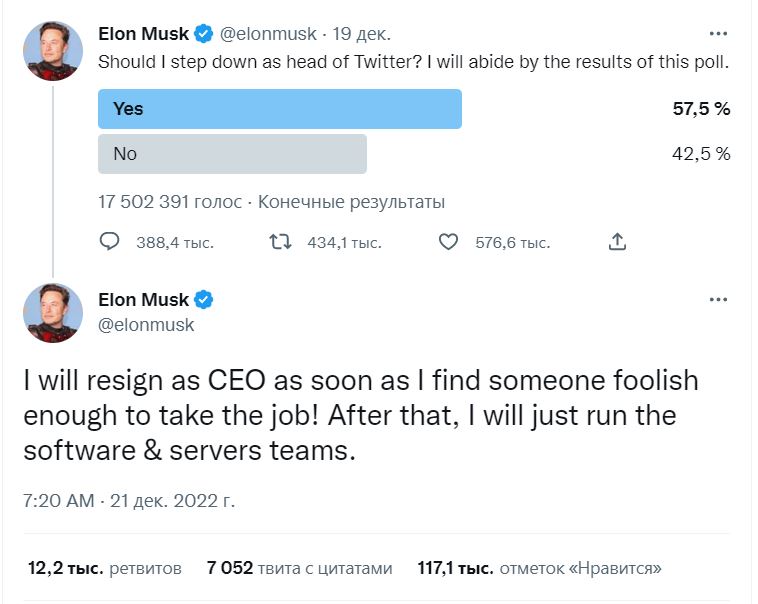Click Elon Musk avatar on poll tweet

click(x=53, y=52)
